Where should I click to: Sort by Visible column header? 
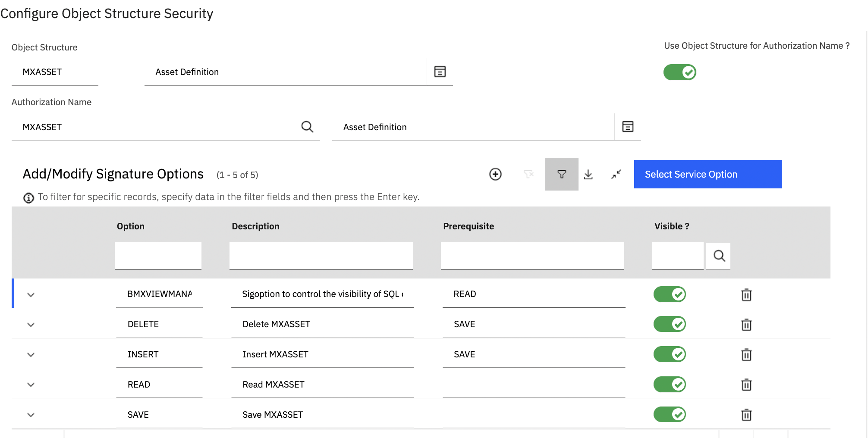pyautogui.click(x=672, y=226)
